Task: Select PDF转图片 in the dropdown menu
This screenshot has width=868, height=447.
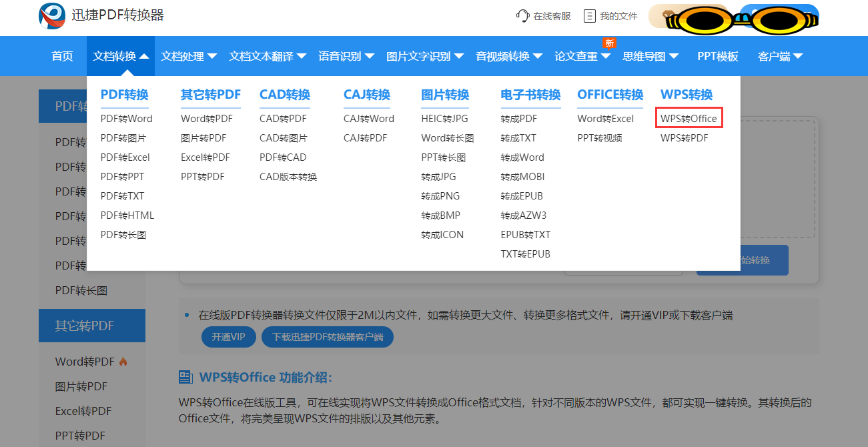Action: point(123,138)
